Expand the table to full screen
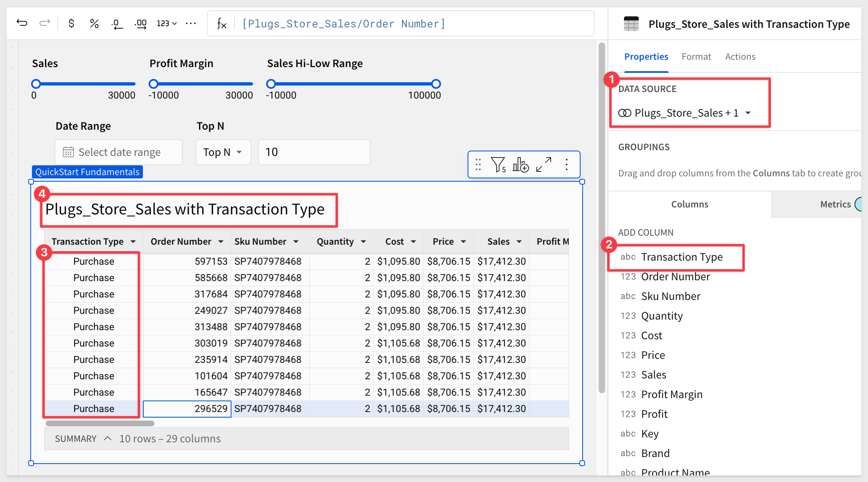Image resolution: width=868 pixels, height=482 pixels. [x=544, y=164]
